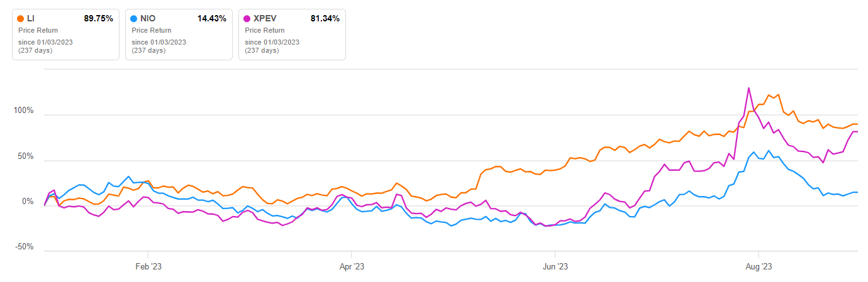
Task: Click the XPEV line's highest peak
Action: pos(748,88)
